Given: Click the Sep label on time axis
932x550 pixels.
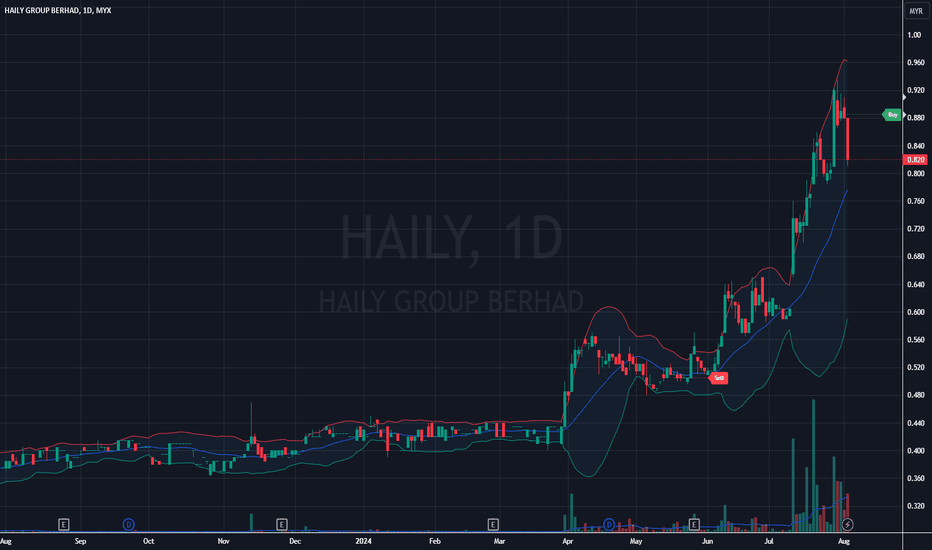Looking at the screenshot, I should (80, 541).
